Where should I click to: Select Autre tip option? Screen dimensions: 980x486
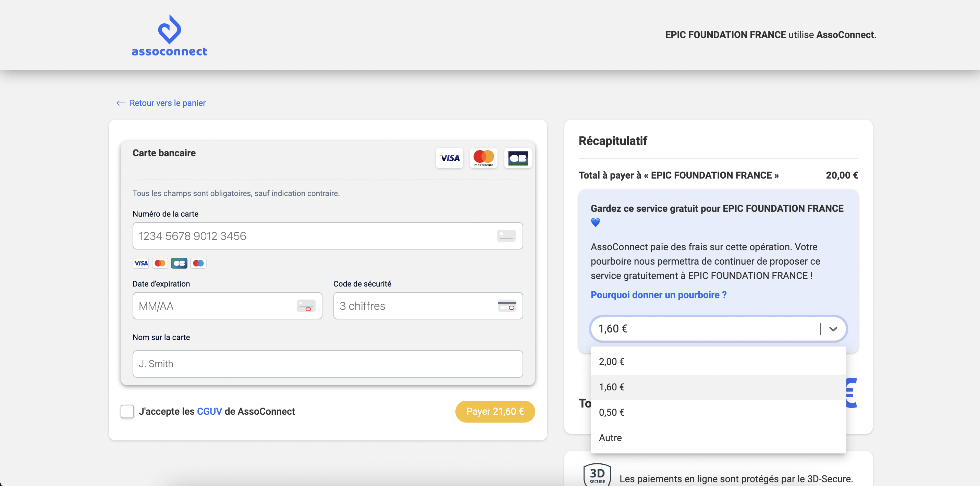(x=610, y=438)
